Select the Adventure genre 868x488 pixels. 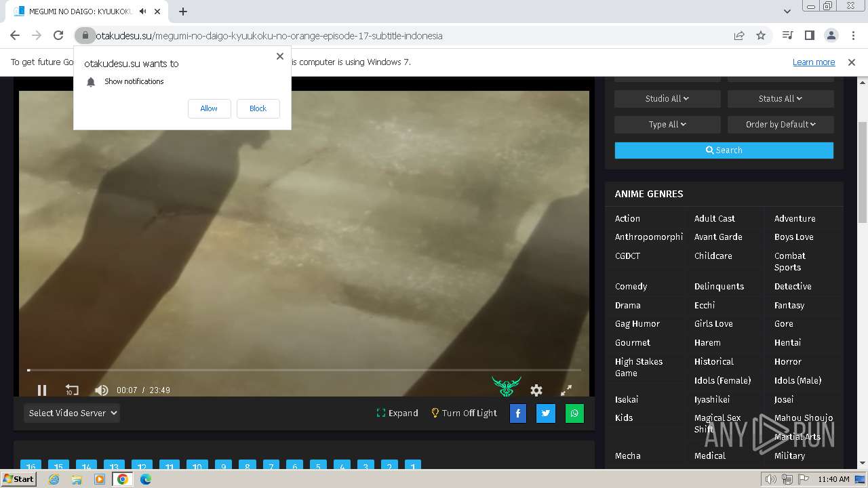click(795, 218)
